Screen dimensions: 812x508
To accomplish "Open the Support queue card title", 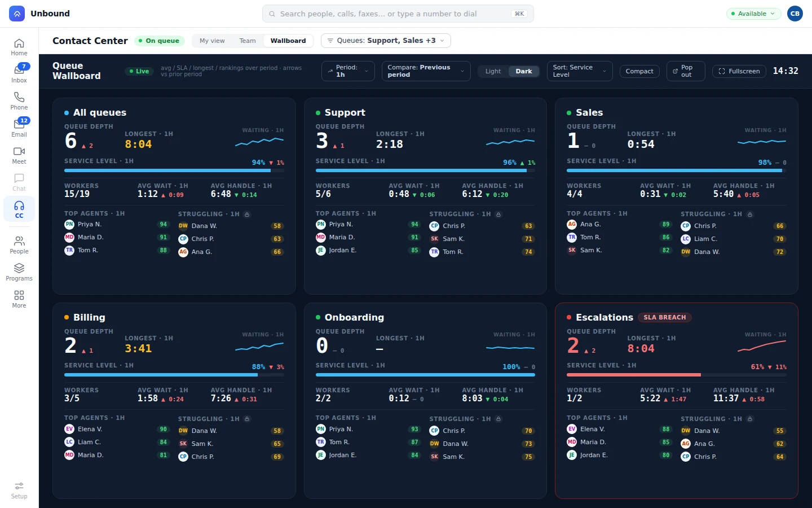I will pos(345,112).
